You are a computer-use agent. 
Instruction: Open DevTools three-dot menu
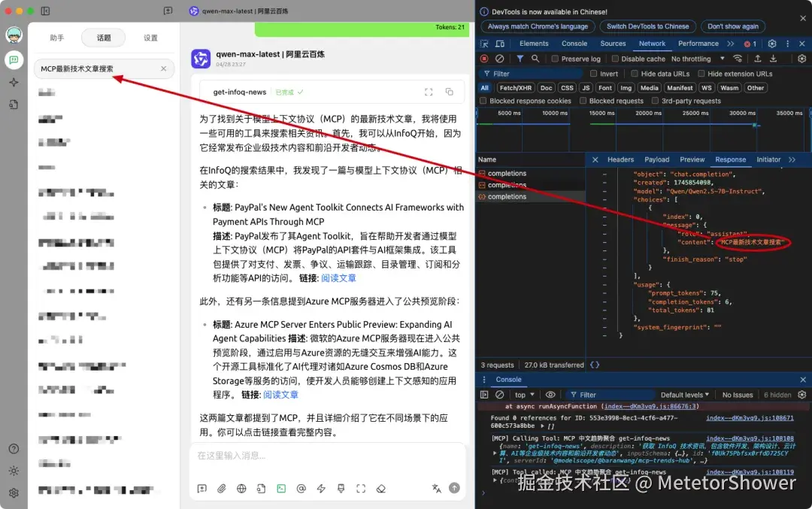(788, 44)
